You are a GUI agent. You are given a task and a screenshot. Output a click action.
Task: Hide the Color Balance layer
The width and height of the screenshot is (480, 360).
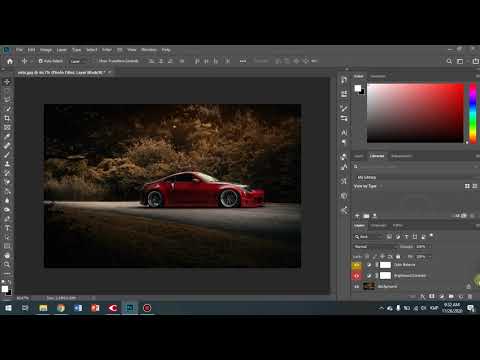[x=357, y=265]
